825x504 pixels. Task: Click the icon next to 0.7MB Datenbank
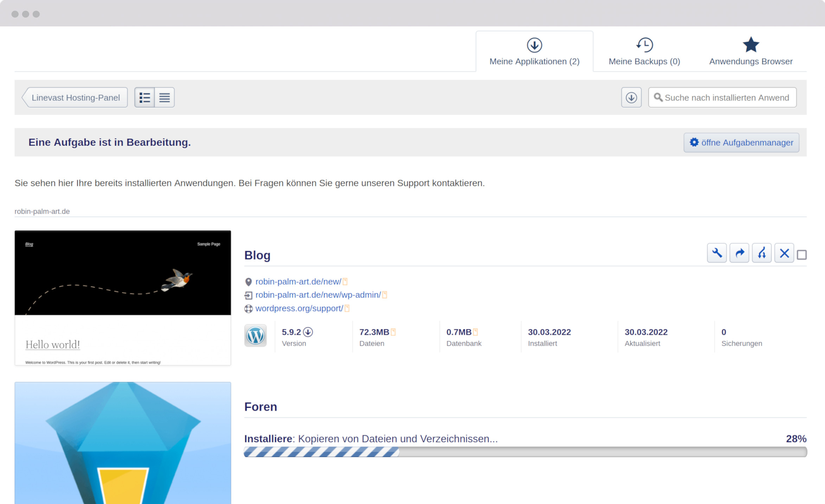tap(475, 332)
